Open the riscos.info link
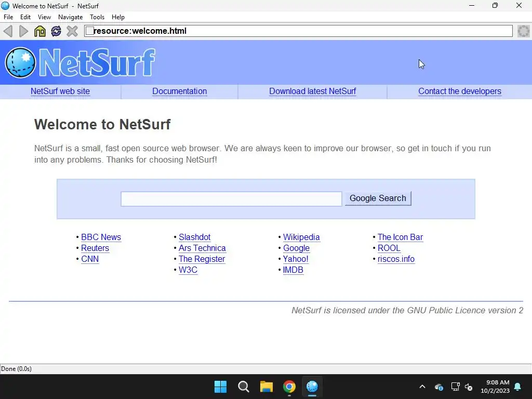 (396, 259)
